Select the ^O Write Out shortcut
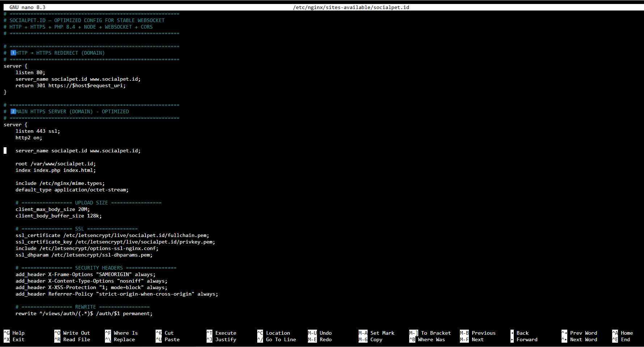The height and width of the screenshot is (347, 644). (x=72, y=333)
